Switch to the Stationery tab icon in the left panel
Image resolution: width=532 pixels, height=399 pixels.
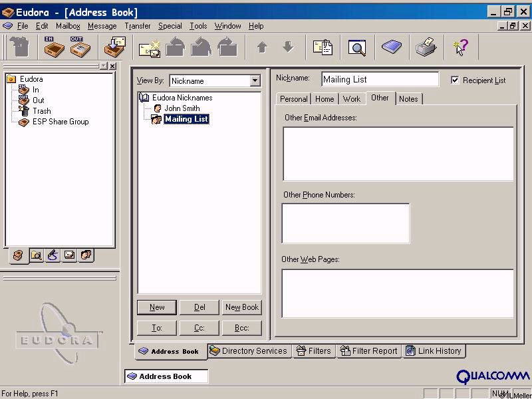[x=69, y=255]
